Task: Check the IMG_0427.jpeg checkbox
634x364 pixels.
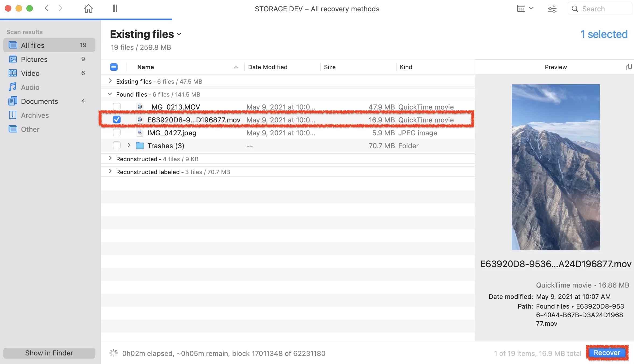Action: tap(117, 132)
